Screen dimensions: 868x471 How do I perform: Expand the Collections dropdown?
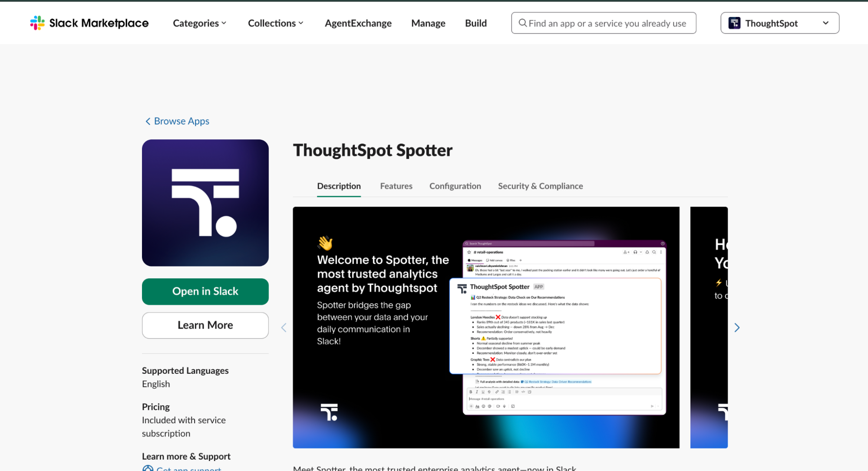click(276, 23)
